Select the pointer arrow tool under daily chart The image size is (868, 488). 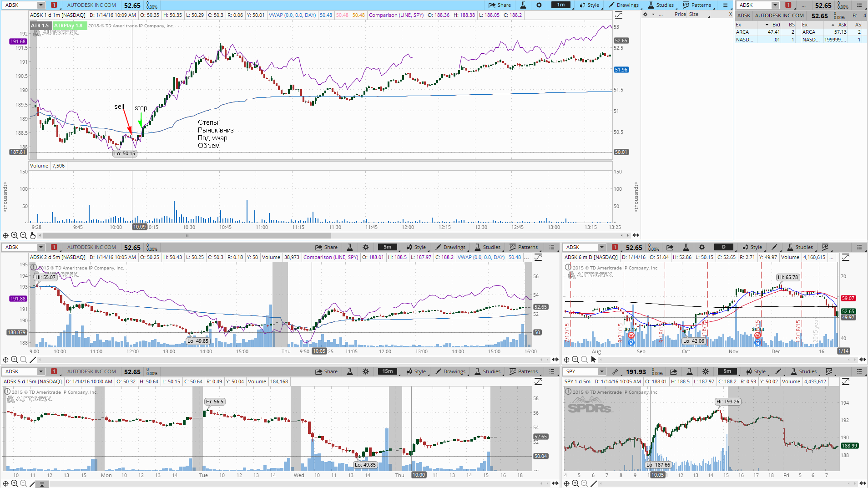[x=593, y=360]
